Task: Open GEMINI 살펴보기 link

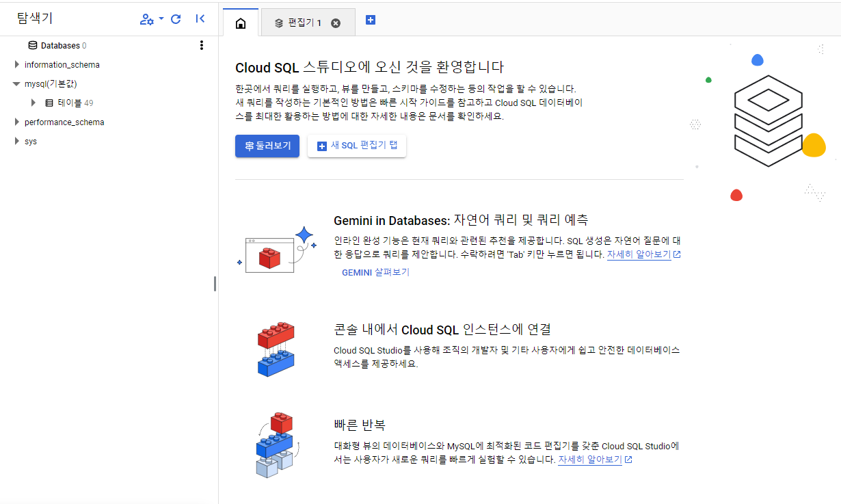Action: tap(375, 272)
